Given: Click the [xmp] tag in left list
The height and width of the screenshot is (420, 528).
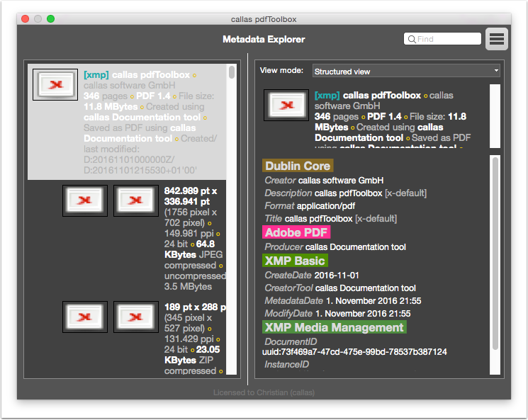Looking at the screenshot, I should 96,74.
